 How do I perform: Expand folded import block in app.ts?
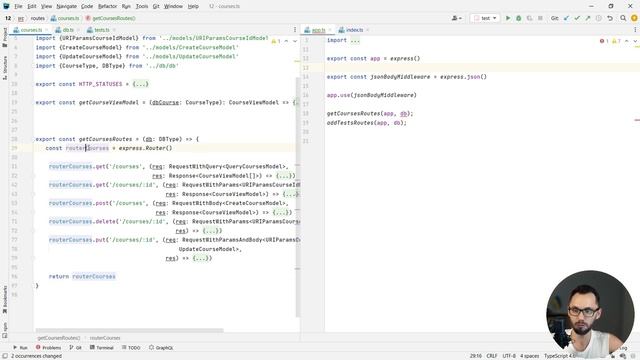tap(354, 40)
